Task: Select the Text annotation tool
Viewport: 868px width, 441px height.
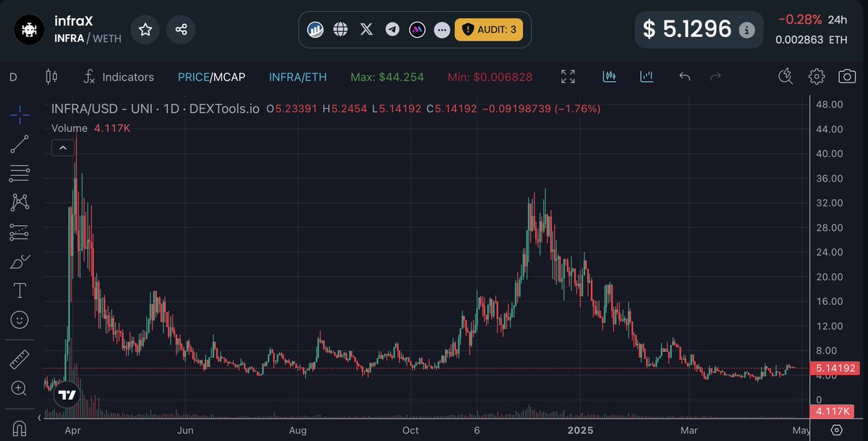Action: click(x=20, y=291)
